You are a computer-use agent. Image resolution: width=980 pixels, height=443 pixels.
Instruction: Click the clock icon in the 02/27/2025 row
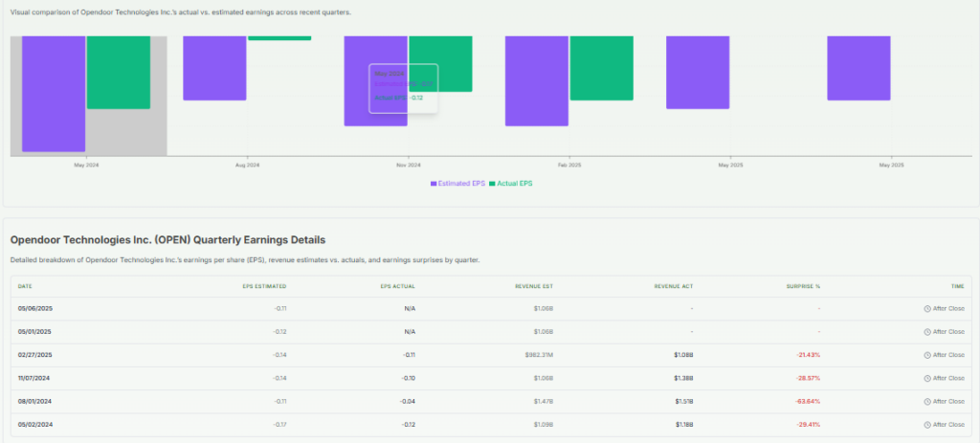927,355
